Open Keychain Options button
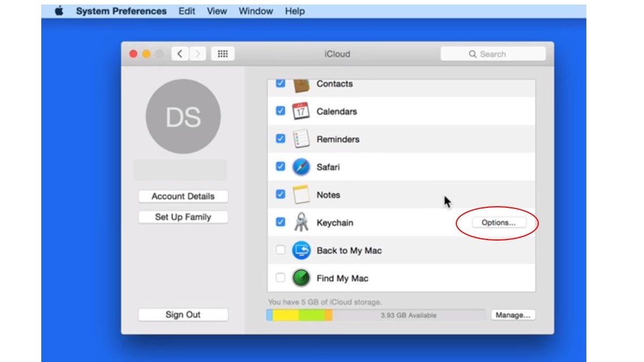This screenshot has width=644, height=362. (x=498, y=223)
